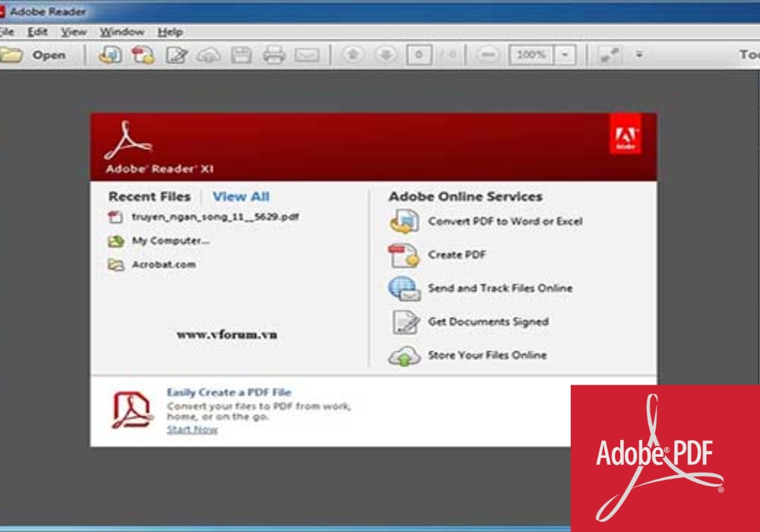Click Store Your Files Online link
This screenshot has width=760, height=532.
point(487,355)
